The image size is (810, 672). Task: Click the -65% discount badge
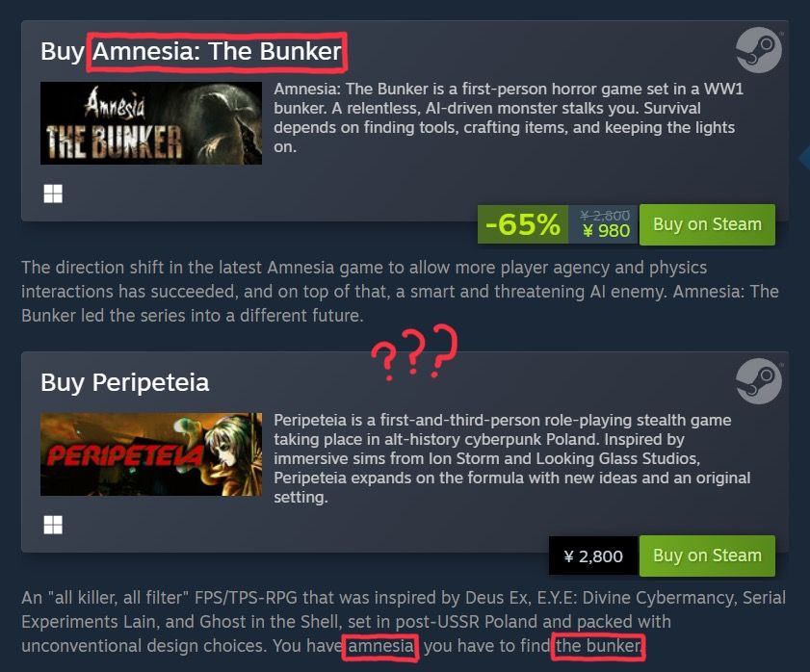(523, 224)
